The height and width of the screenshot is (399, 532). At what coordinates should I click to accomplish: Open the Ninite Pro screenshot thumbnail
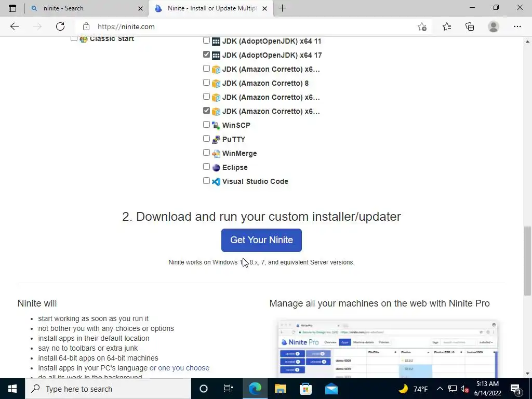388,349
